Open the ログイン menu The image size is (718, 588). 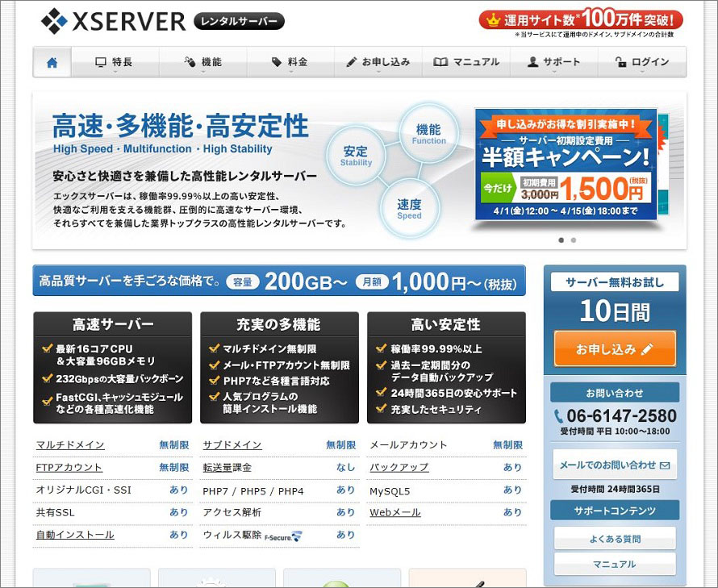[x=642, y=62]
